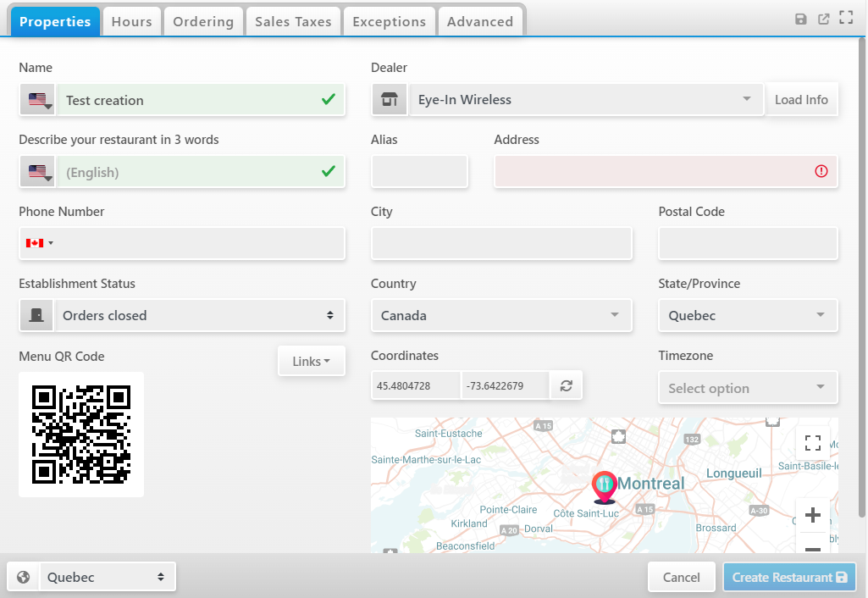
Task: Refresh coordinates with the sync icon
Action: (566, 386)
